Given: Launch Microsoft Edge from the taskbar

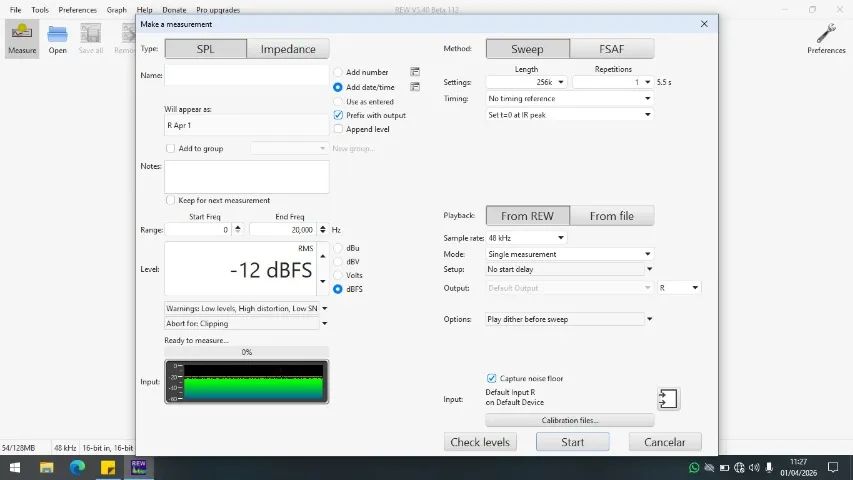Looking at the screenshot, I should pyautogui.click(x=77, y=467).
